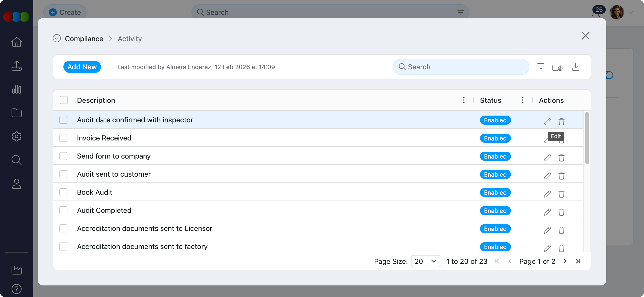644x297 pixels.
Task: Expand the user profile chevron menu
Action: coord(630,13)
